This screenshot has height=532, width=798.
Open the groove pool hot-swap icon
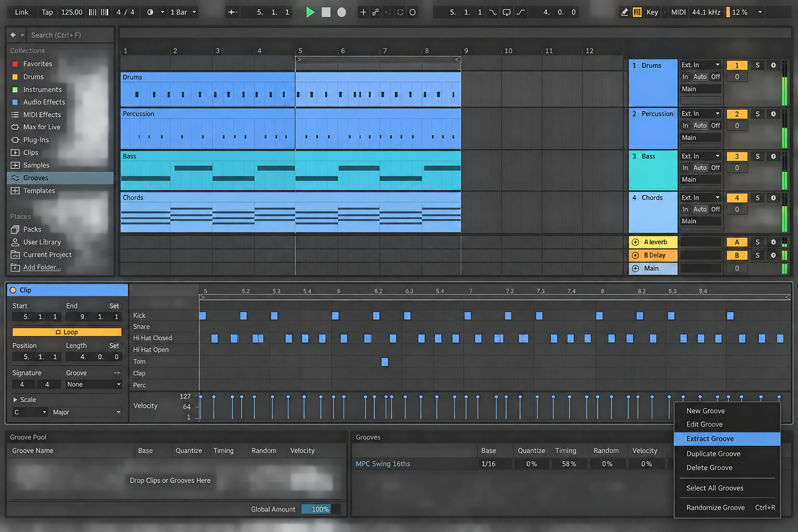(117, 373)
